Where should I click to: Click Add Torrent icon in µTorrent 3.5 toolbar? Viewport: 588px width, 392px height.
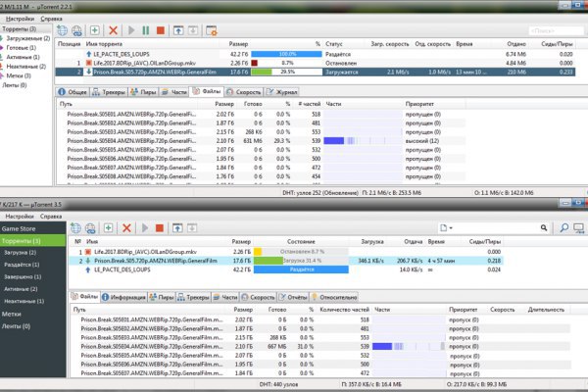75,227
